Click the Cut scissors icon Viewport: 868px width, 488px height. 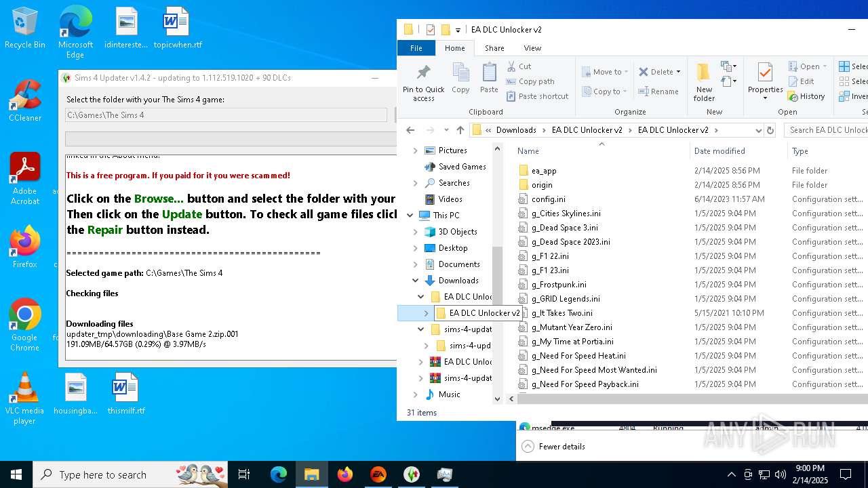[x=511, y=66]
